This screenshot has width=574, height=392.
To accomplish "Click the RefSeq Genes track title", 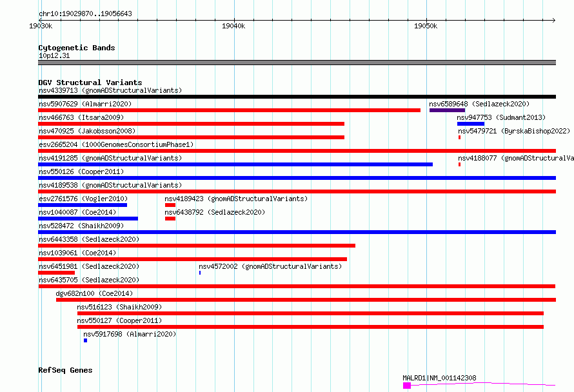I will 65,370.
